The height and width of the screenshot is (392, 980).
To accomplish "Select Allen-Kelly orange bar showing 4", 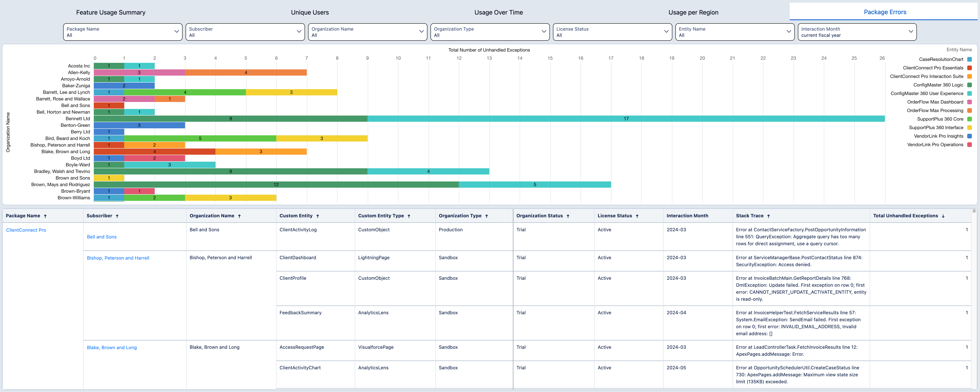I will coord(246,72).
